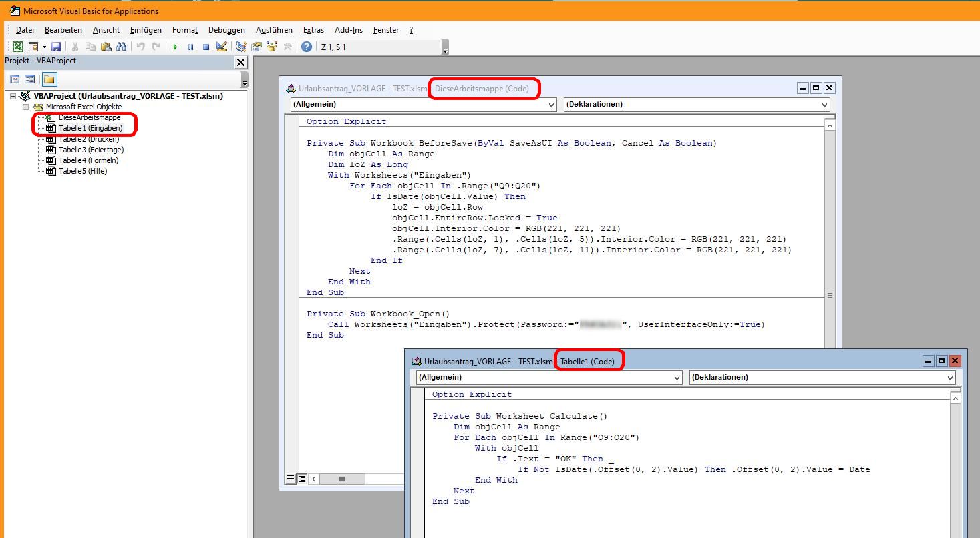Open the Project panel toolbar options arrow
Viewport: 980px width, 538px height.
(x=244, y=81)
